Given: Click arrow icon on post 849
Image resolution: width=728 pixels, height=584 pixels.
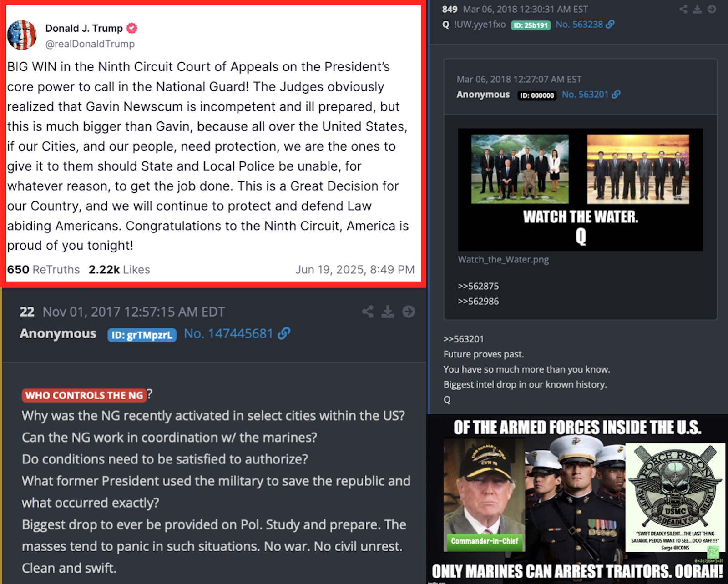Looking at the screenshot, I should tap(712, 9).
